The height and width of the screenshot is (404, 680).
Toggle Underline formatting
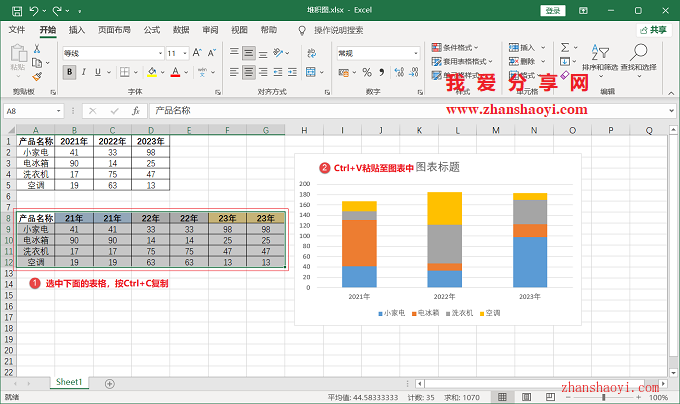[98, 72]
